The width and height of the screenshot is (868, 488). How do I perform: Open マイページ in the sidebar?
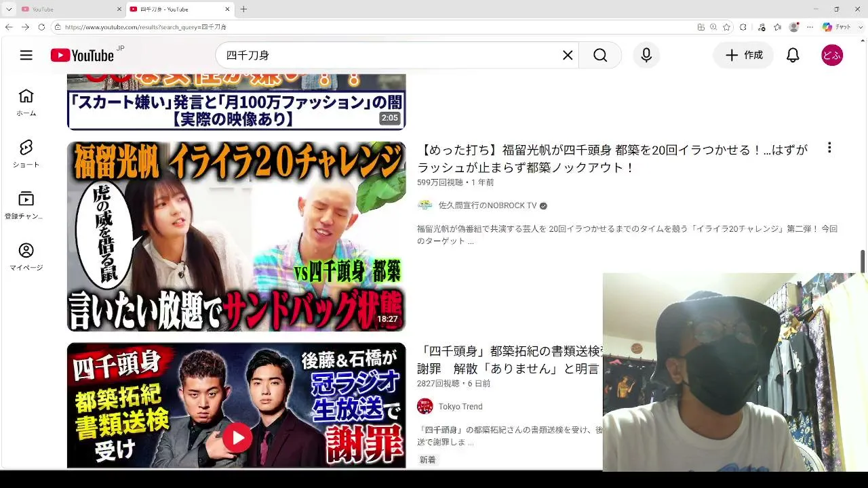click(26, 257)
